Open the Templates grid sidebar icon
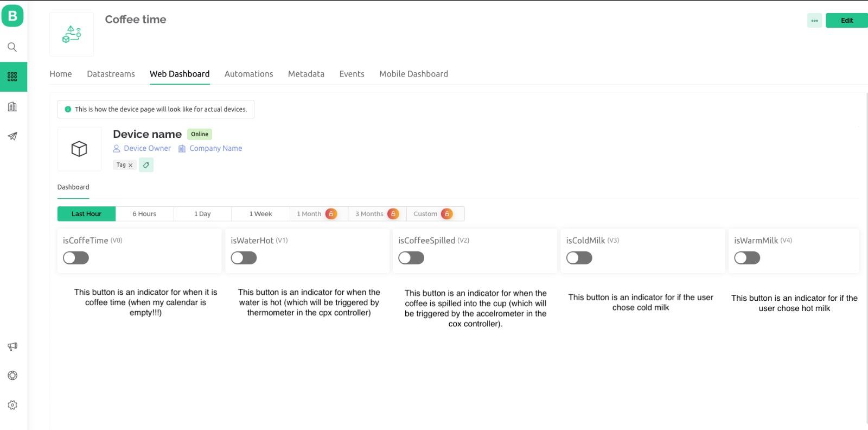 tap(12, 77)
